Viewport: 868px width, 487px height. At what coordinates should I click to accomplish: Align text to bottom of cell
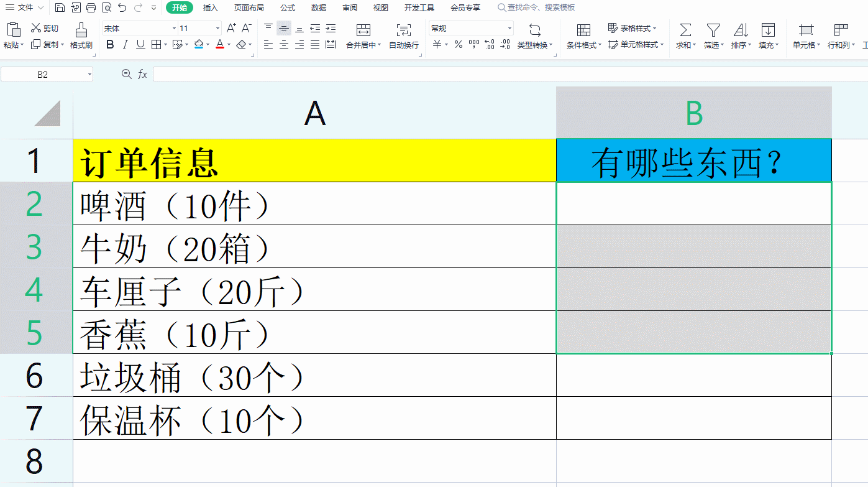tap(299, 28)
